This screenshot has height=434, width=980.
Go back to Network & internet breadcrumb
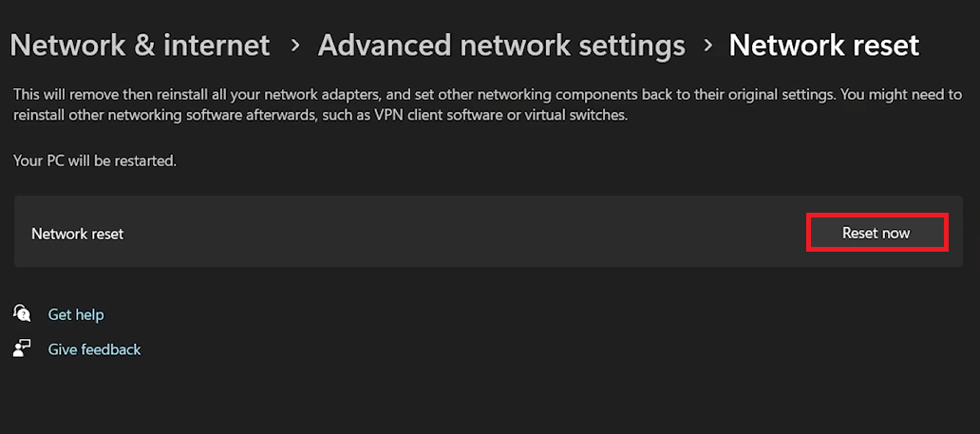[140, 45]
